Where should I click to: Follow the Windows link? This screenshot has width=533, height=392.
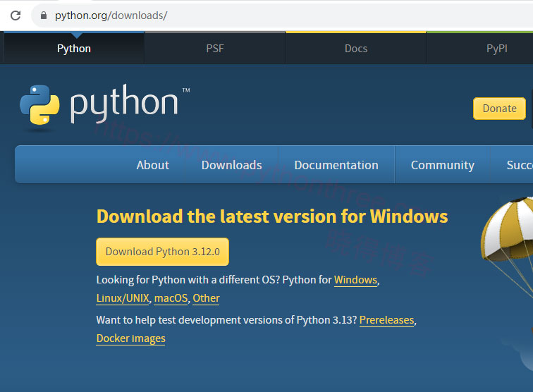[355, 280]
